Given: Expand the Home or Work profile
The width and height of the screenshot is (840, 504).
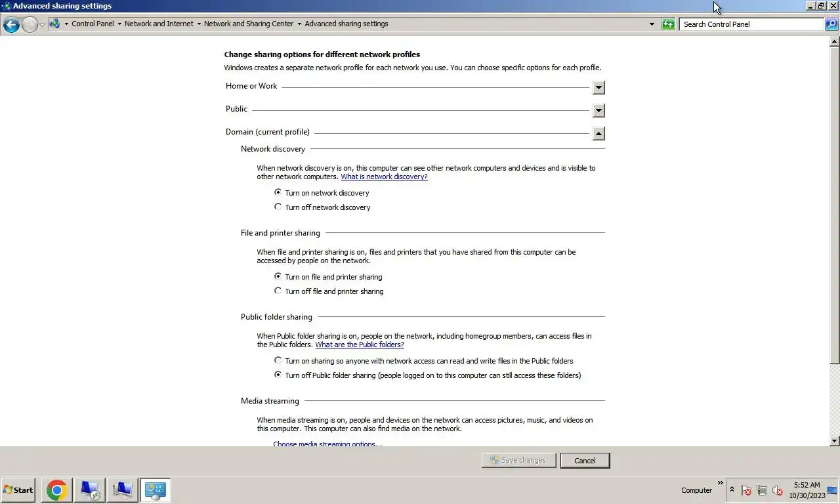Looking at the screenshot, I should (598, 87).
